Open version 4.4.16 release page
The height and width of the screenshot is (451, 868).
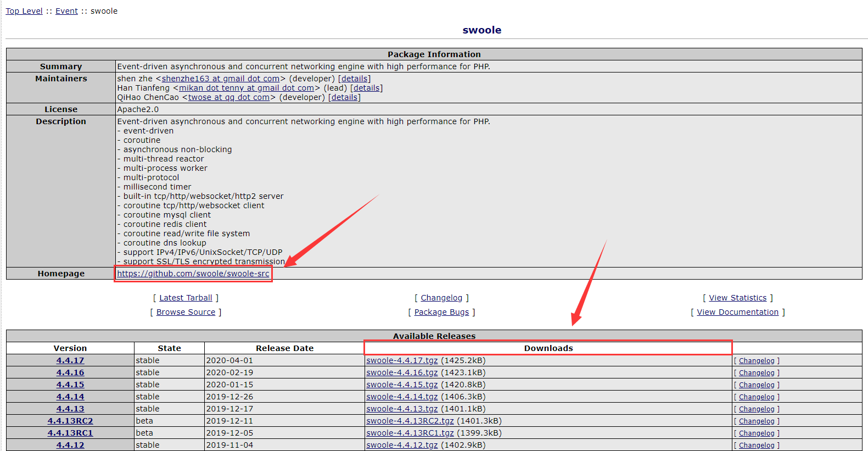70,372
